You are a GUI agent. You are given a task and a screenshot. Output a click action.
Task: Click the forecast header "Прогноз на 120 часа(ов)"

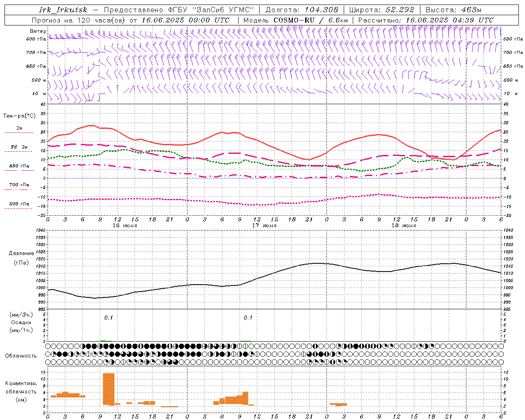tap(78, 20)
